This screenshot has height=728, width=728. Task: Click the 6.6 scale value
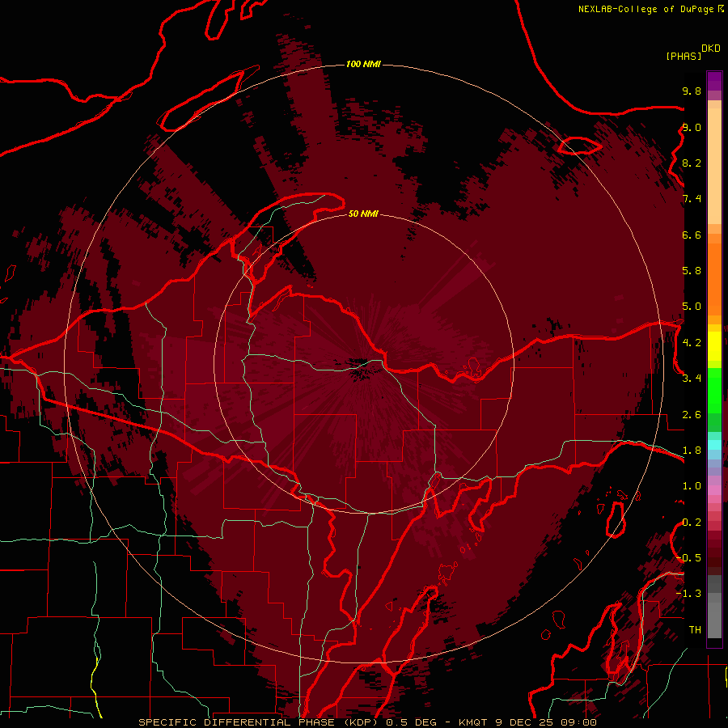coord(692,235)
